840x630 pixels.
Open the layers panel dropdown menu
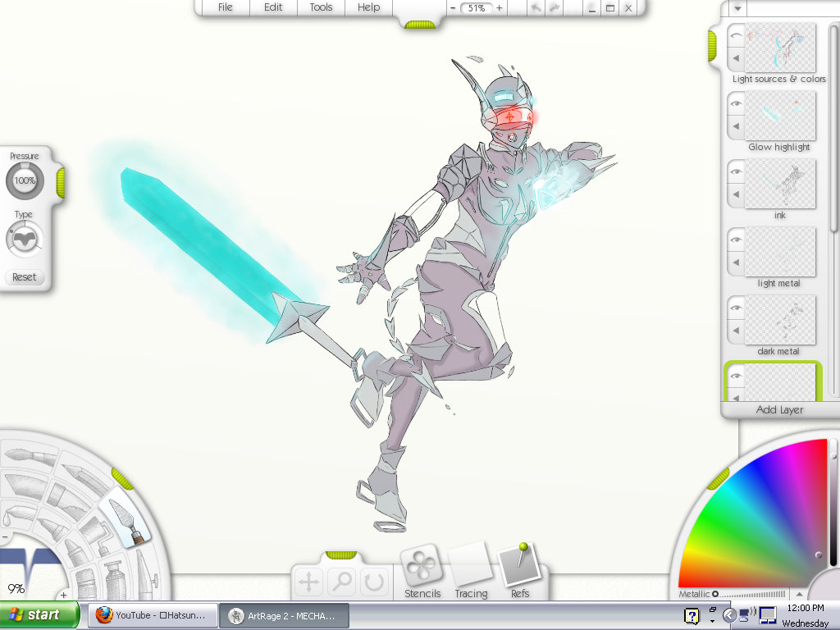(737, 8)
